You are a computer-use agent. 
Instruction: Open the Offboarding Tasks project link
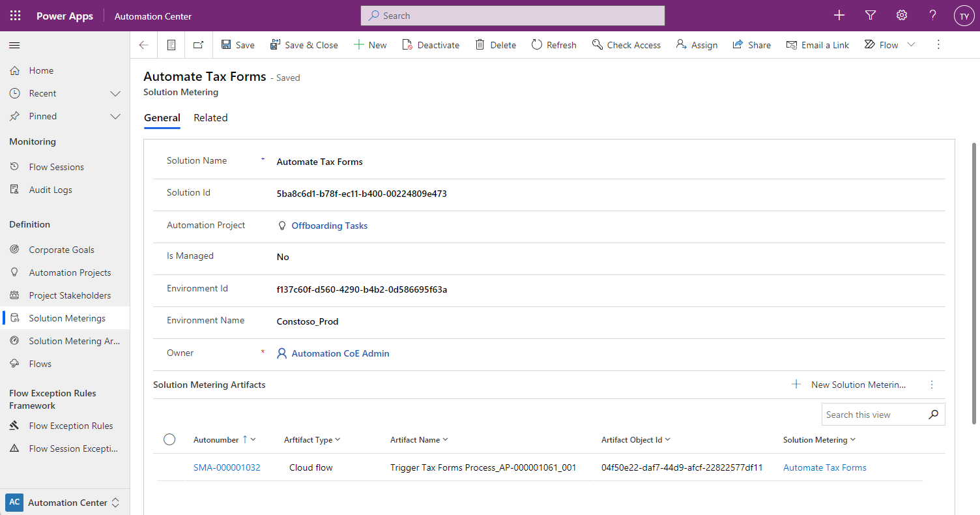pos(329,226)
